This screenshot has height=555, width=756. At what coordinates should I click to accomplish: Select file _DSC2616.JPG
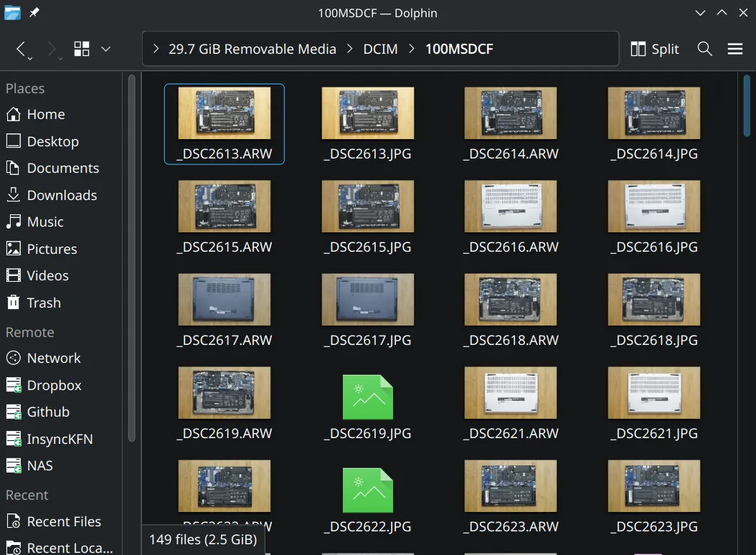(654, 217)
